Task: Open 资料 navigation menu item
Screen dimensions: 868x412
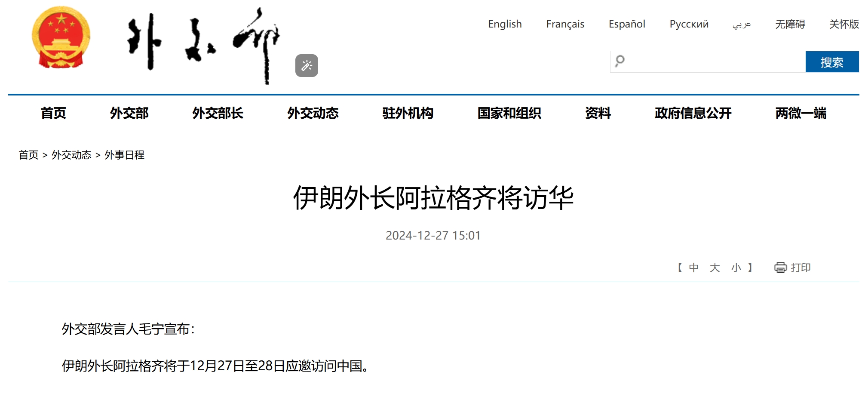Action: click(598, 113)
